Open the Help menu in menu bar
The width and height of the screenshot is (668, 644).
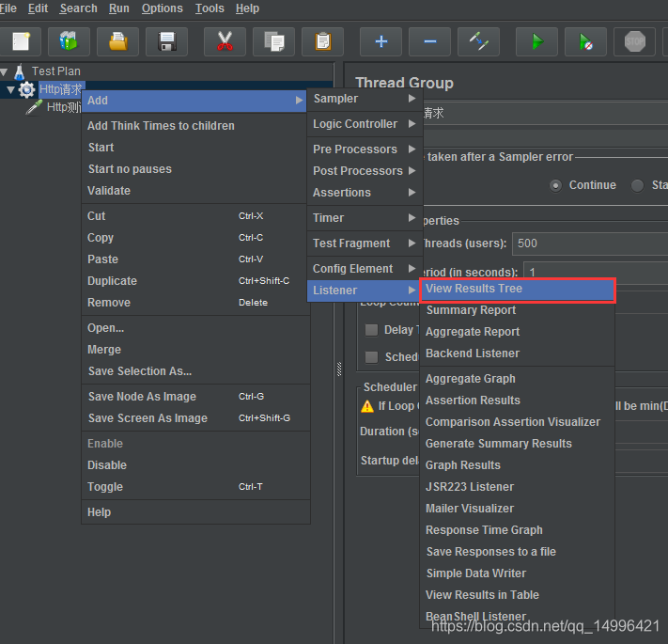coord(247,8)
